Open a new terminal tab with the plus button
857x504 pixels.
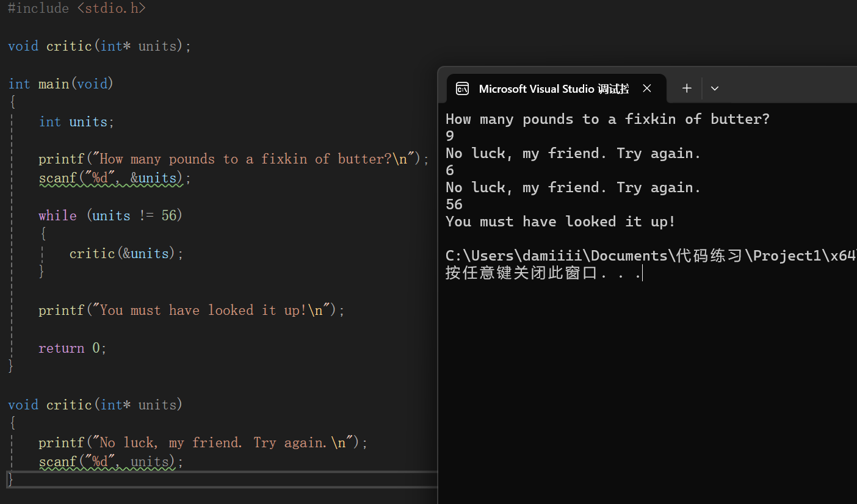tap(687, 88)
